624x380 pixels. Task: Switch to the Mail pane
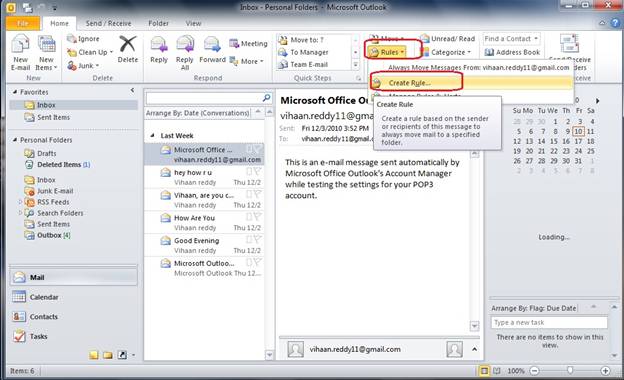coord(74,277)
